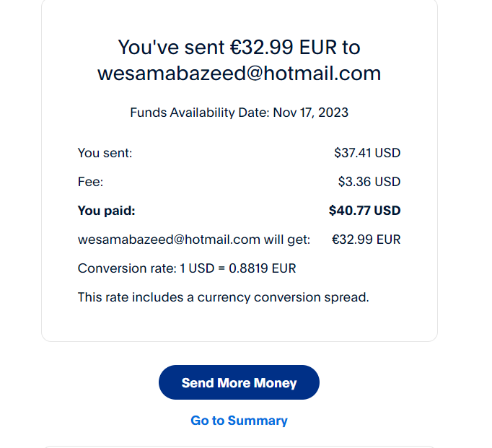Click the Nov 17, 2023 date
The width and height of the screenshot is (492, 448).
pyautogui.click(x=310, y=113)
